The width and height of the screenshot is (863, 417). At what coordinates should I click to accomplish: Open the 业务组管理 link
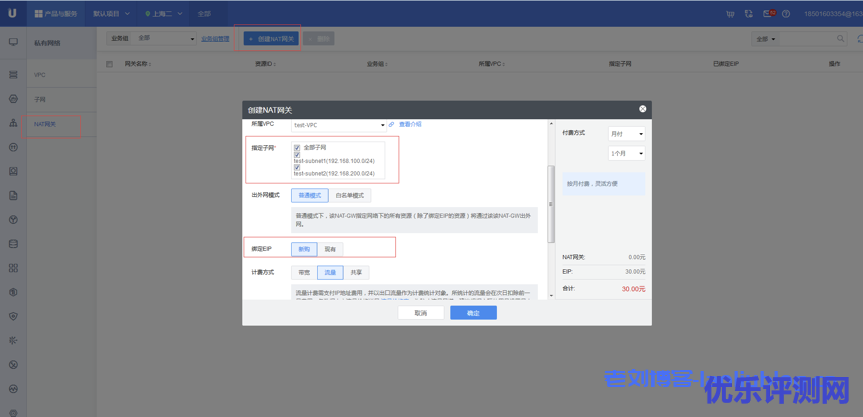[215, 39]
